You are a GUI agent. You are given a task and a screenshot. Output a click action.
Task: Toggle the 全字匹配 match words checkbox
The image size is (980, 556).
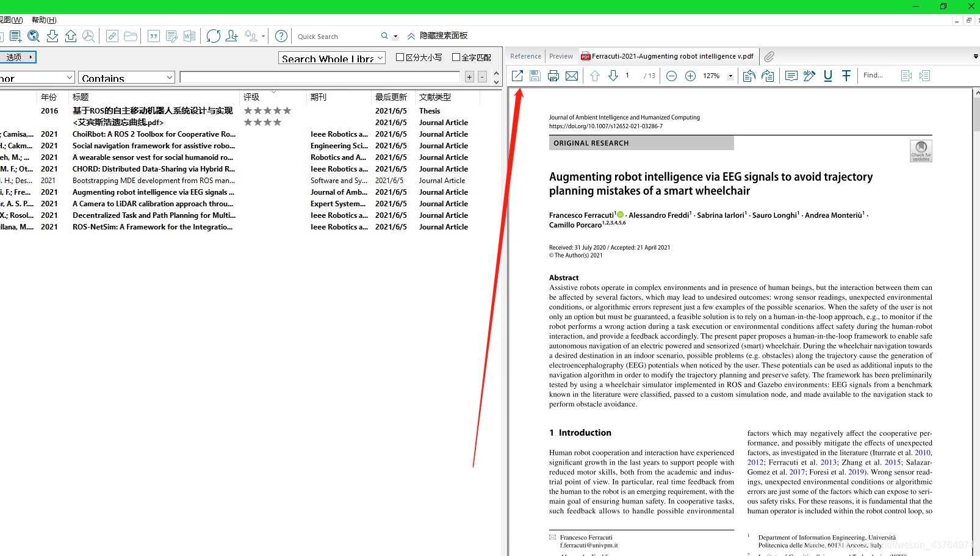(x=456, y=57)
